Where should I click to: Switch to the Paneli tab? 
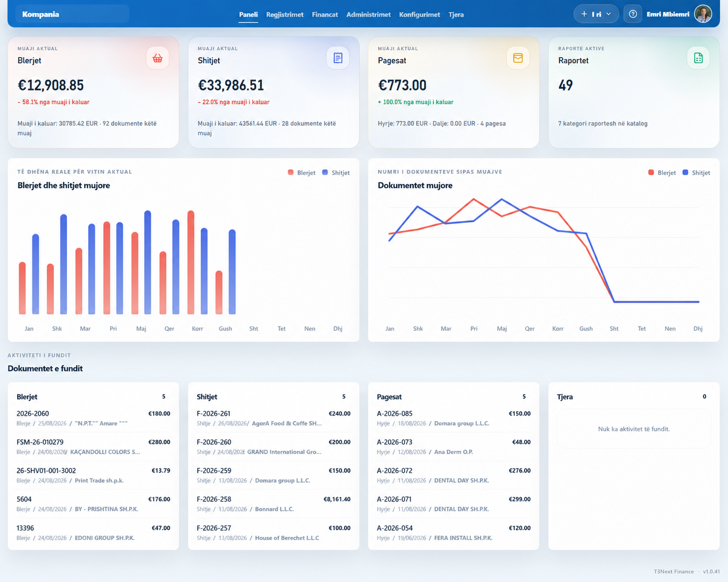click(x=249, y=15)
